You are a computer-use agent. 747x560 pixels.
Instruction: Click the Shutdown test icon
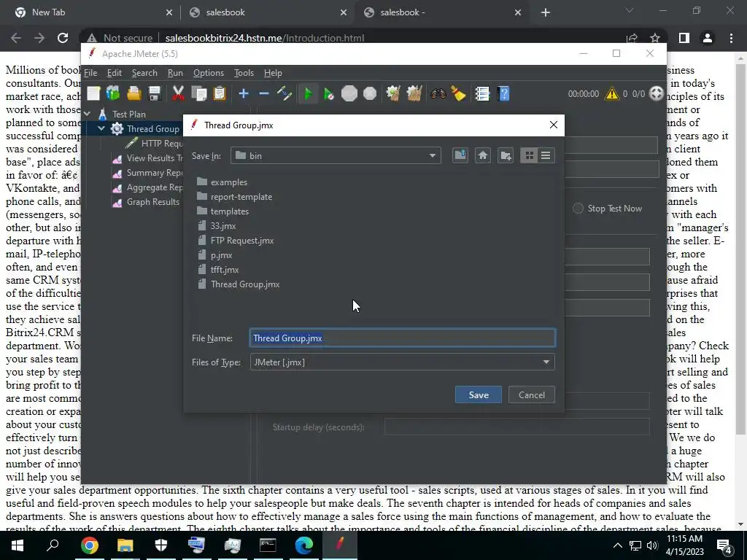[370, 94]
